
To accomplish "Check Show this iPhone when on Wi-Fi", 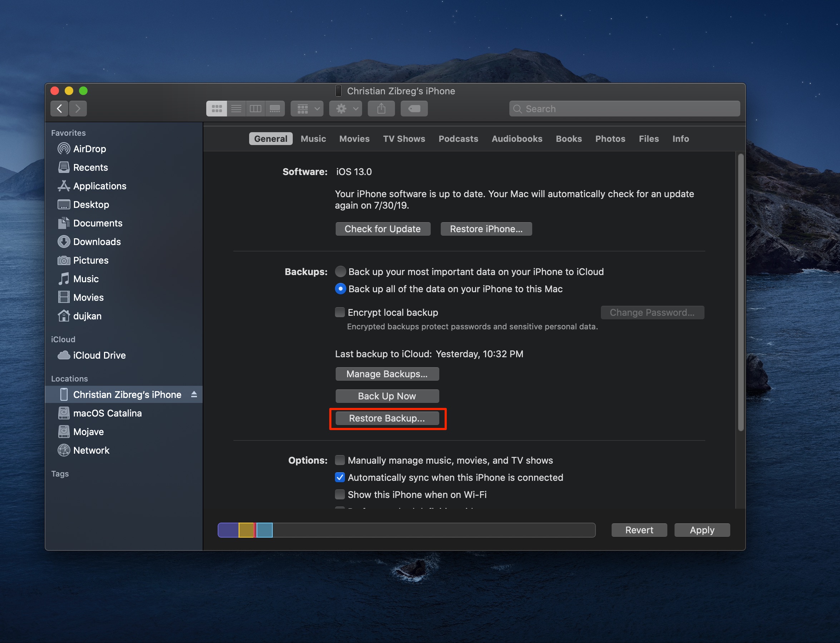I will tap(340, 494).
